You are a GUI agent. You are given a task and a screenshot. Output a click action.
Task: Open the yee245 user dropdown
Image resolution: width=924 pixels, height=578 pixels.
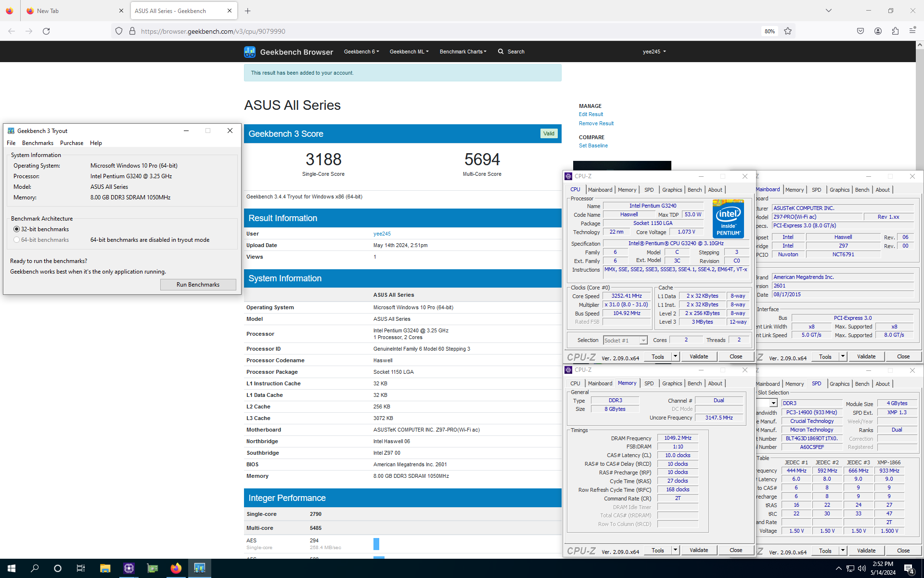point(654,52)
